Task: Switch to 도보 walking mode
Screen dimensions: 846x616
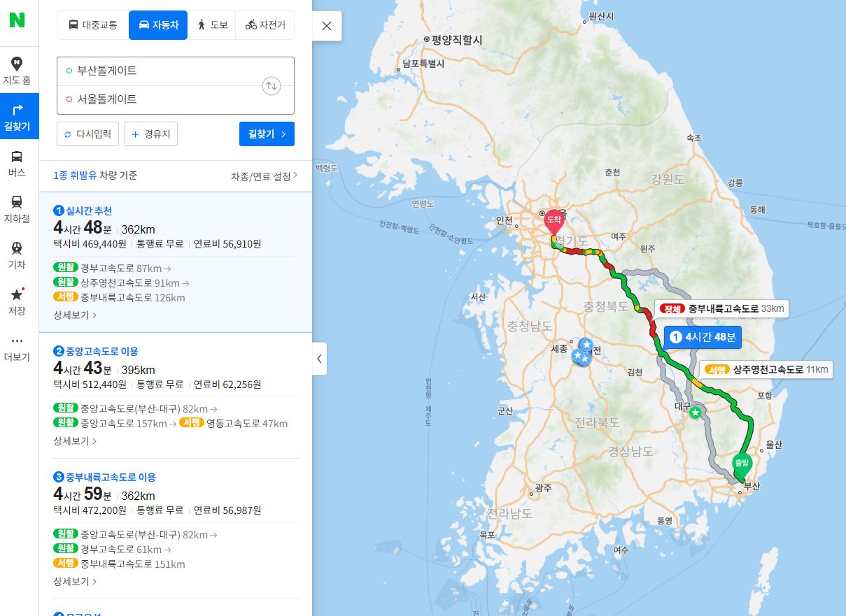Action: click(212, 25)
